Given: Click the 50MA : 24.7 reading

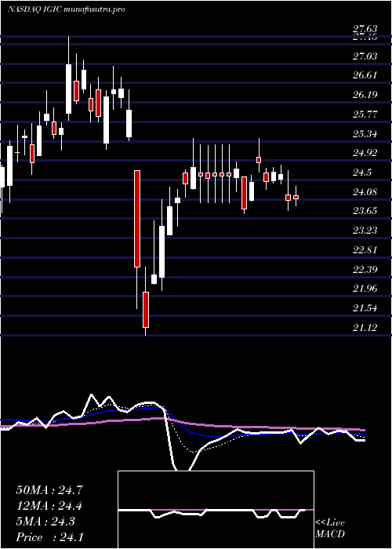Looking at the screenshot, I should point(49,490).
